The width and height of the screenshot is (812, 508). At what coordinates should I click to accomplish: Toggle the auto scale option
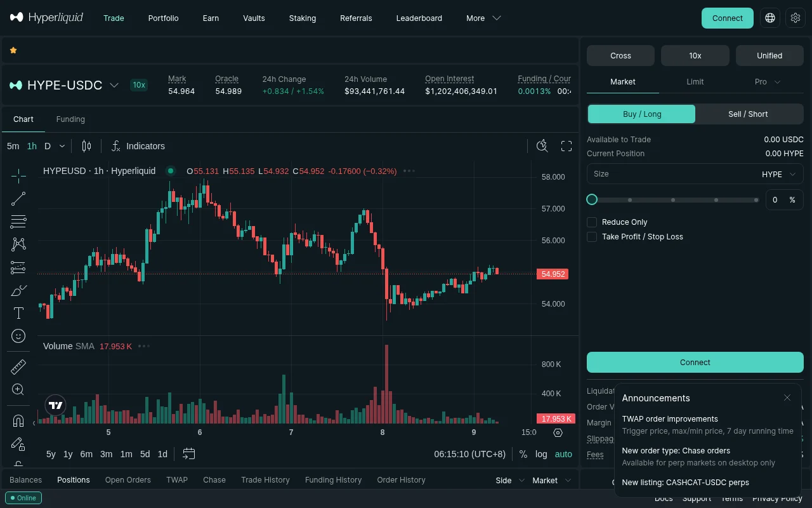pos(563,454)
